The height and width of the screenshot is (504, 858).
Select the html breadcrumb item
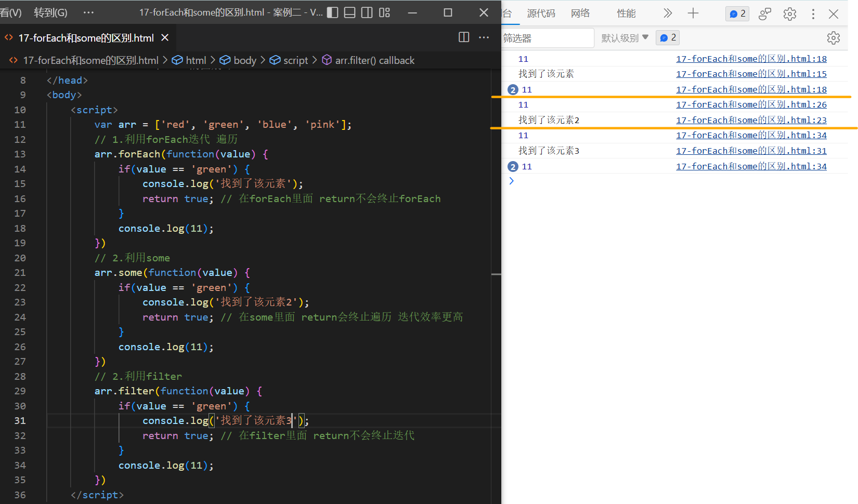(x=196, y=60)
